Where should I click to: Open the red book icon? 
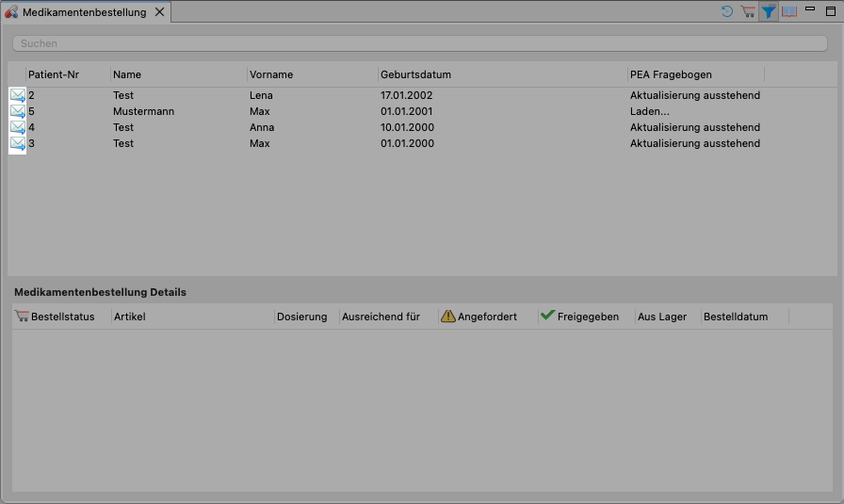(x=789, y=11)
